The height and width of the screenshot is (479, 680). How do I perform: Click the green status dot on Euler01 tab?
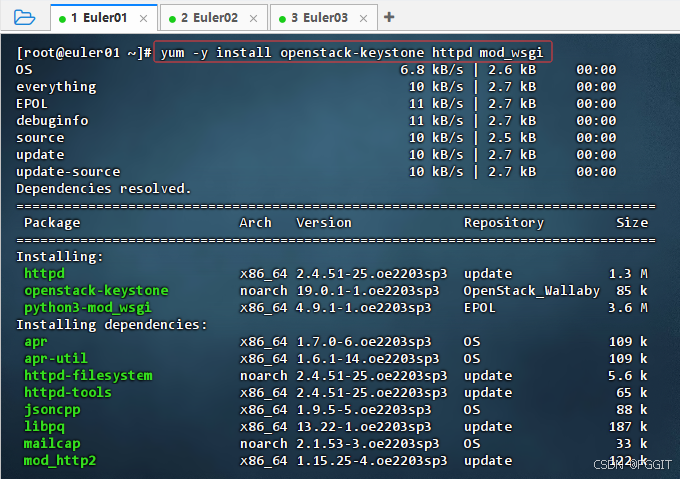[62, 19]
